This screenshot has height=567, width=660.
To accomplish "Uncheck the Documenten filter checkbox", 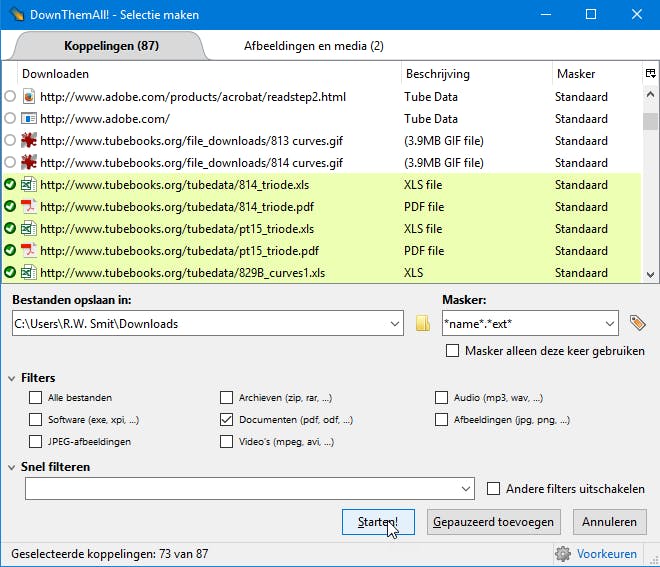I will (227, 420).
